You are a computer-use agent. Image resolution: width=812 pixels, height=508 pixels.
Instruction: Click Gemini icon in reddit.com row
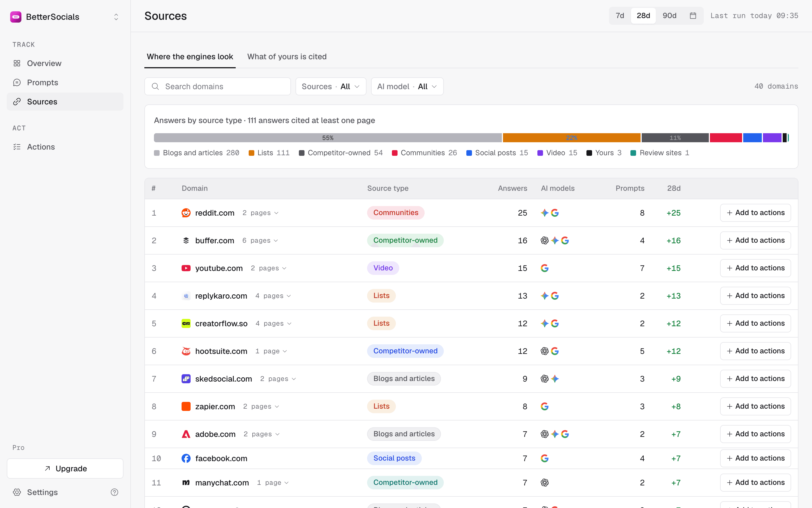pyautogui.click(x=545, y=213)
